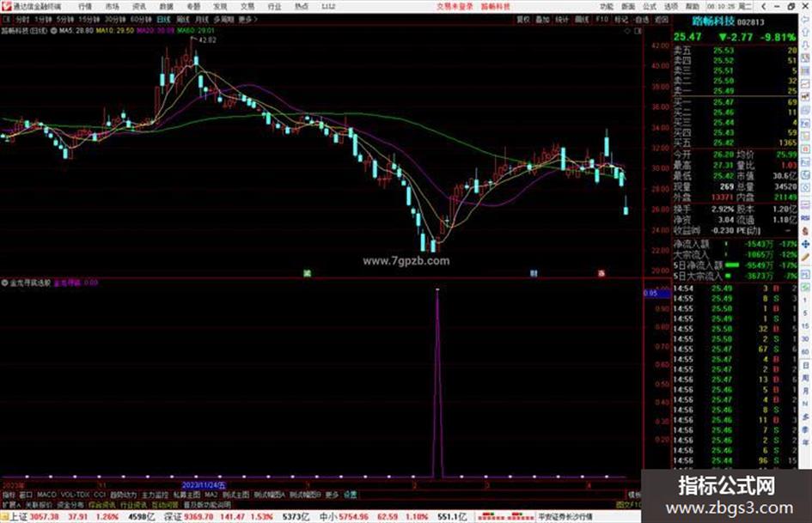Select the MACD indicator tab
Screen dimensions: 812x523
point(46,495)
